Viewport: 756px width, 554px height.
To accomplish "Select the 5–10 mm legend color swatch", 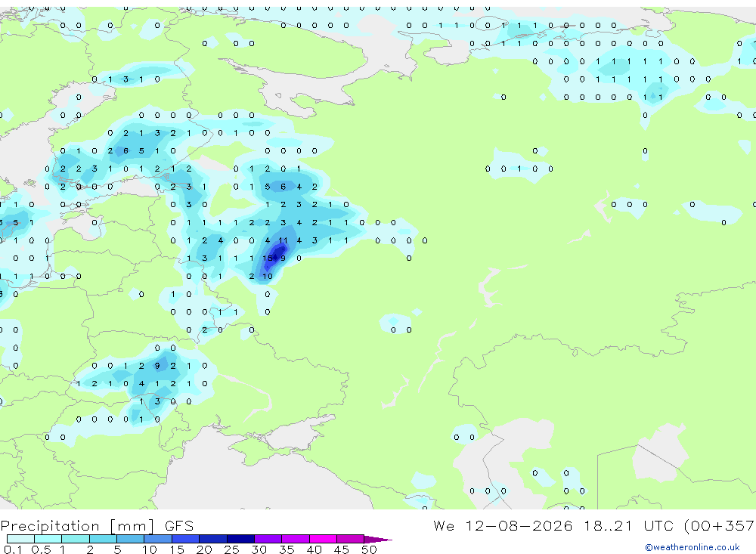I will [x=130, y=539].
